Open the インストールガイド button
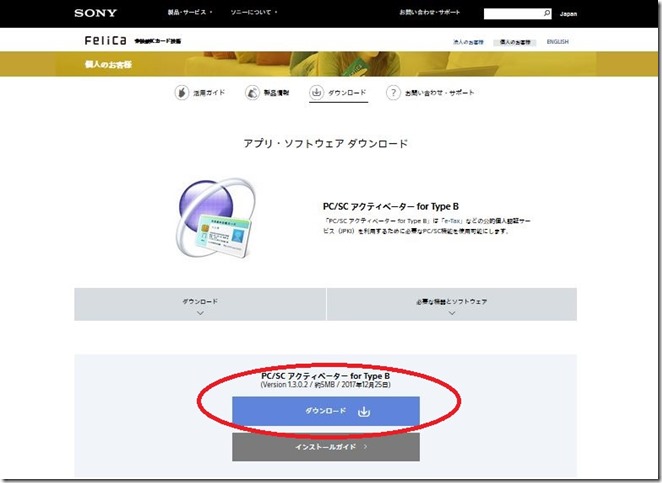The height and width of the screenshot is (483, 662). point(326,447)
